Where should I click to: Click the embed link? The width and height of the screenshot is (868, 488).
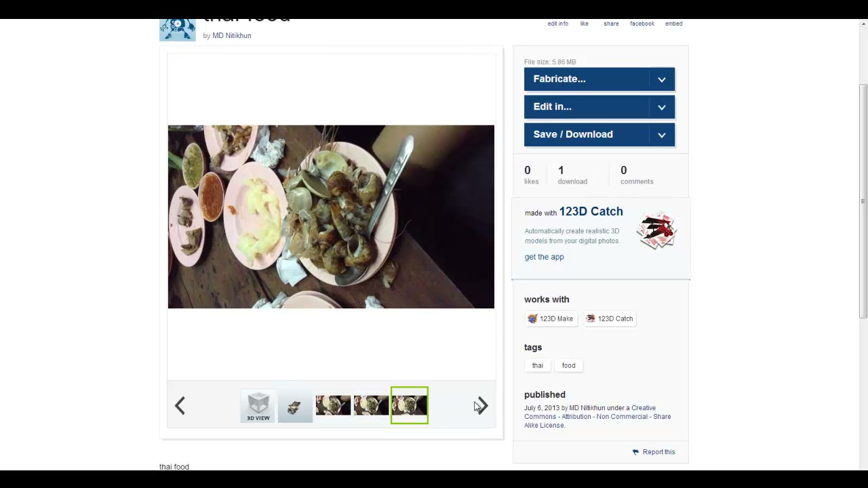(x=673, y=24)
